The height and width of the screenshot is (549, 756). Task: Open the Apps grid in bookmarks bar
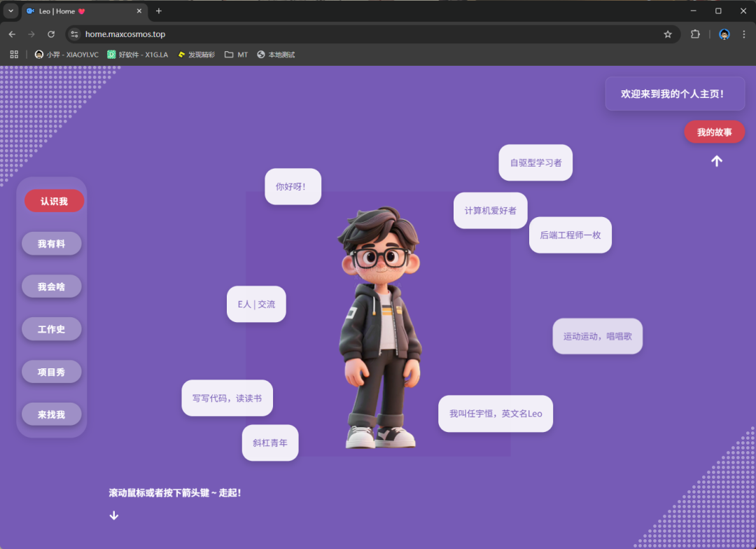[x=14, y=55]
